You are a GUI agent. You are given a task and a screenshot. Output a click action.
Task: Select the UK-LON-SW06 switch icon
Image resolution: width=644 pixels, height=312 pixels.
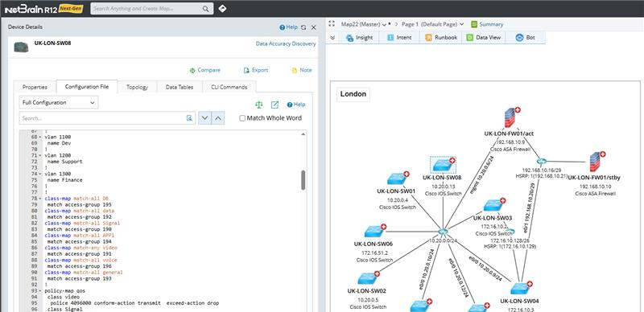[374, 232]
